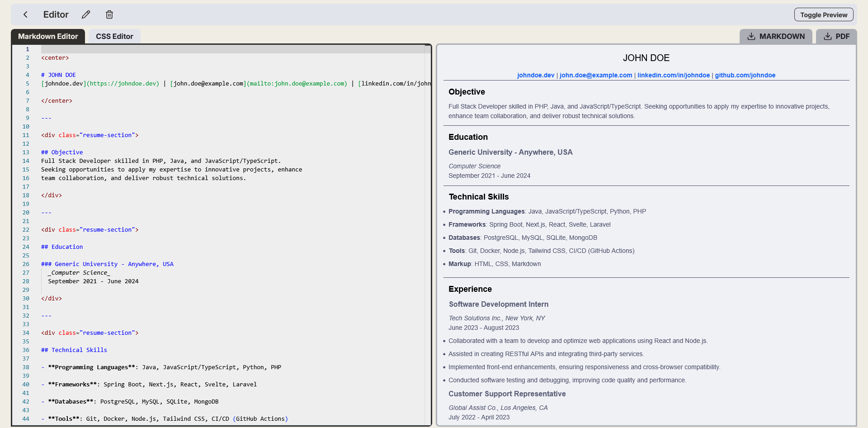Click 'Markup: HTML, CSS, Markdown' bullet

(x=495, y=264)
